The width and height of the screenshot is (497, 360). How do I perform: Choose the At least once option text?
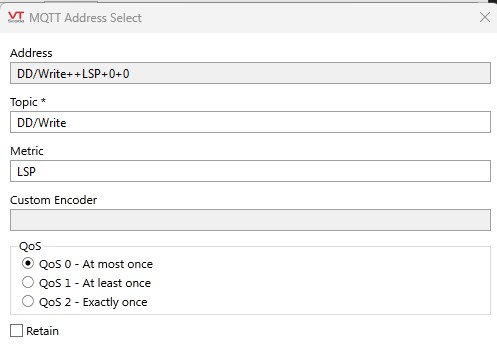117,283
